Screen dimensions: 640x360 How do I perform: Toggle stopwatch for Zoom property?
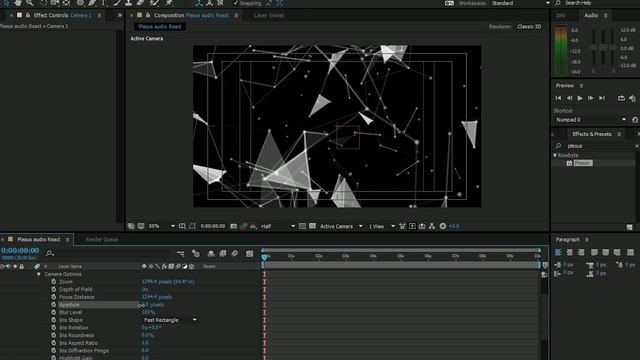tap(53, 282)
